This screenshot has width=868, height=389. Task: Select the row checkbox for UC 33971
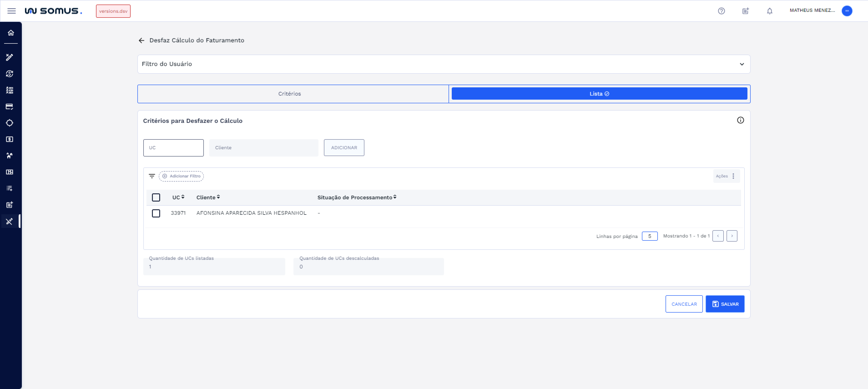pos(156,213)
